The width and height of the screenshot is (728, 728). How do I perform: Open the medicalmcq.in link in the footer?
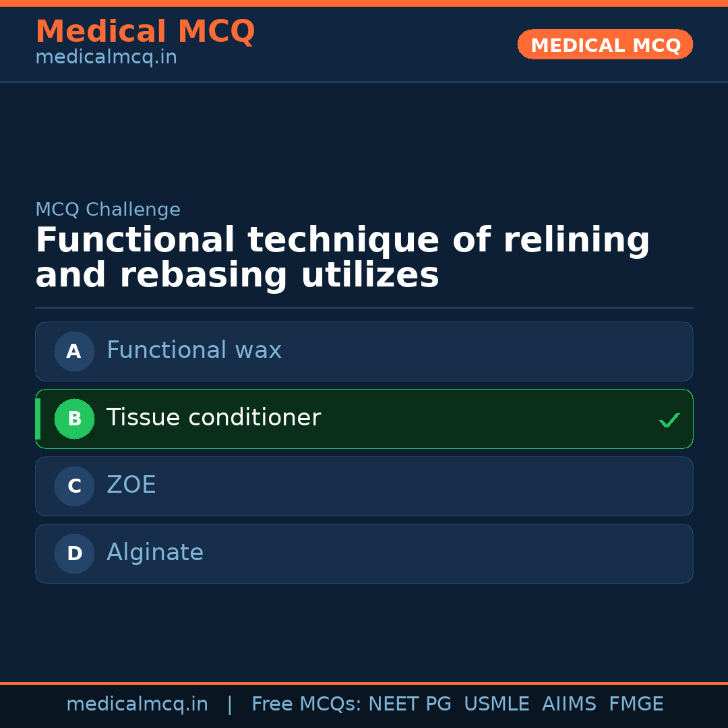pos(137,704)
